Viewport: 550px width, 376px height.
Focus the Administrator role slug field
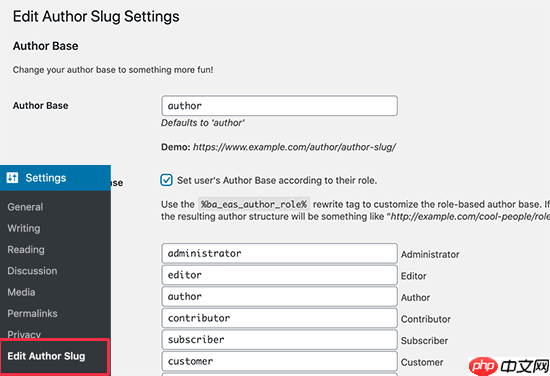click(280, 253)
